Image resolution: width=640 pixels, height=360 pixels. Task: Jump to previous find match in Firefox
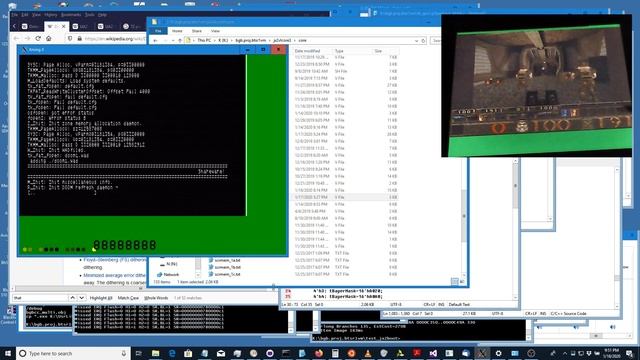(x=72, y=298)
